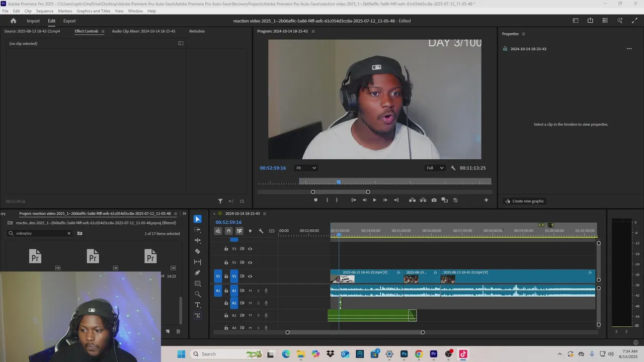Toggle linked selection in timeline
Viewport: 644px width, 362px height.
239,231
